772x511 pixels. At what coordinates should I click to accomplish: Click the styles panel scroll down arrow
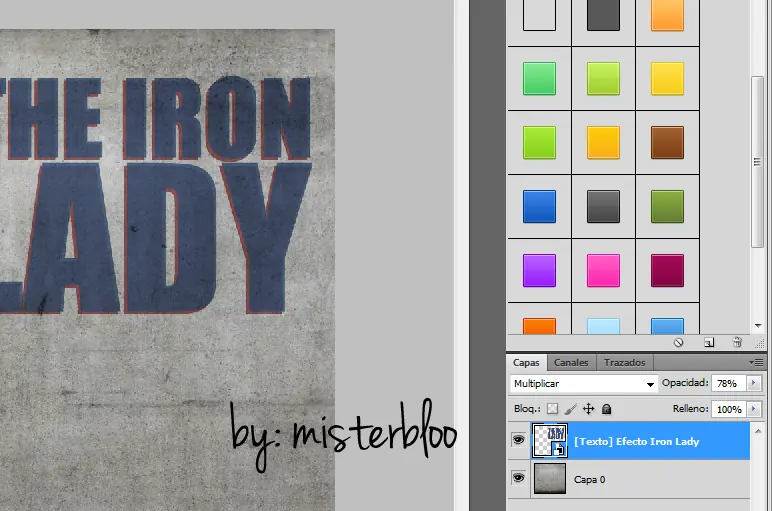758,326
